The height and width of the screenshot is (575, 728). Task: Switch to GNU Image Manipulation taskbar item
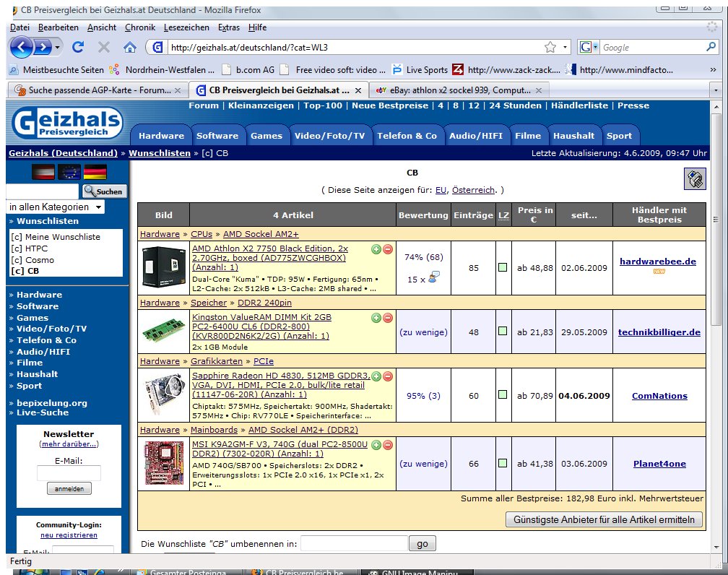point(417,572)
